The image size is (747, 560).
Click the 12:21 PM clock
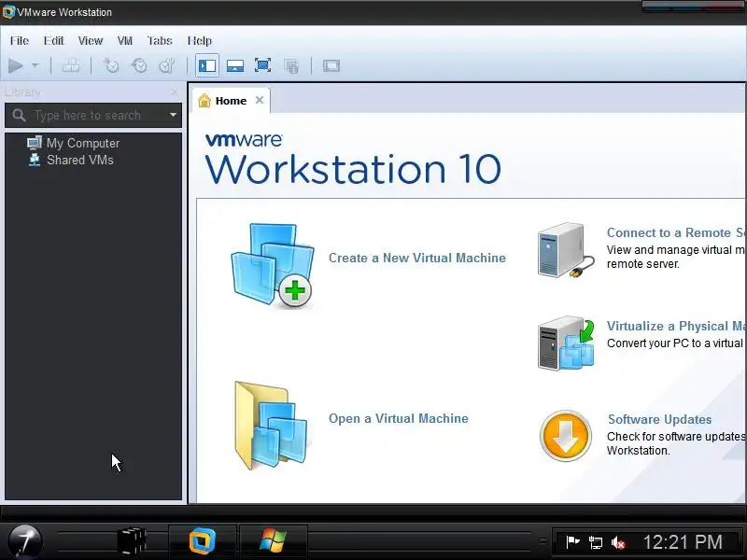pyautogui.click(x=683, y=542)
